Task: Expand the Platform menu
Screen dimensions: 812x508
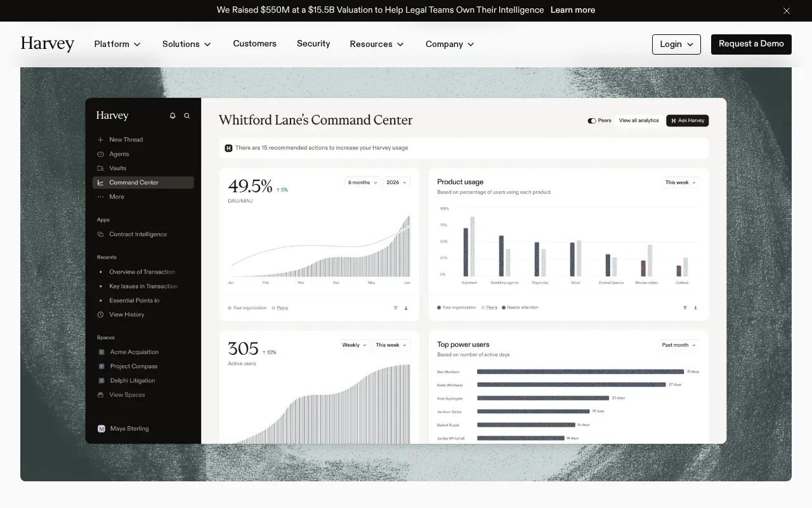Action: (x=117, y=44)
